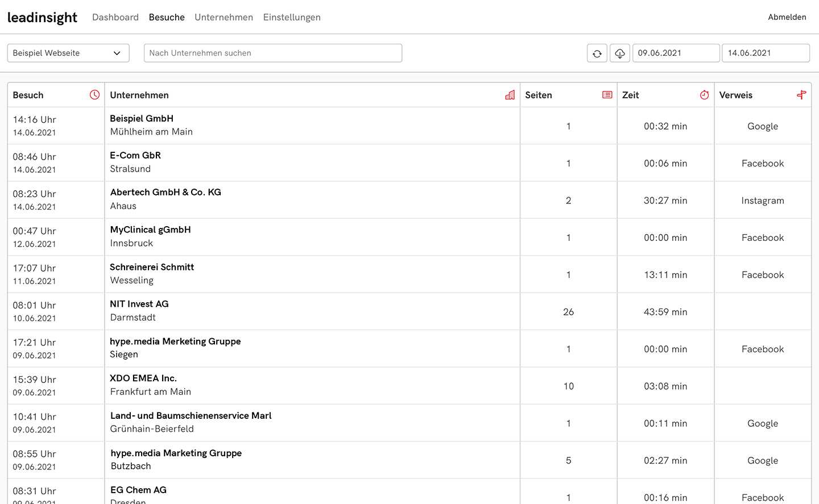Click the 08:46 Uhr visit time

coord(35,156)
